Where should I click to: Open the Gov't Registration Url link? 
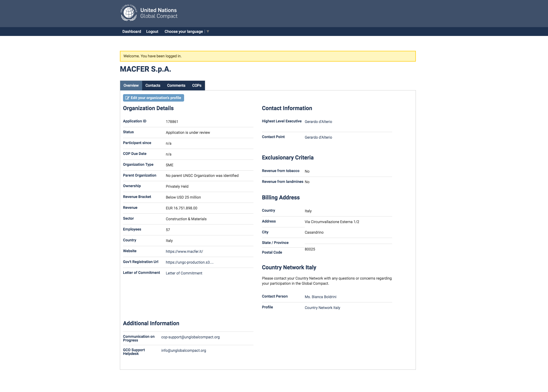pyautogui.click(x=190, y=262)
